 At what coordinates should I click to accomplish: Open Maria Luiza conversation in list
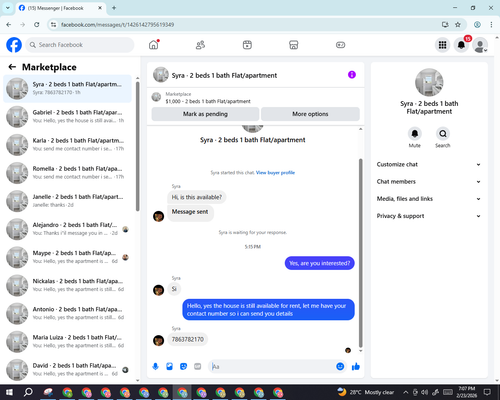(67, 341)
